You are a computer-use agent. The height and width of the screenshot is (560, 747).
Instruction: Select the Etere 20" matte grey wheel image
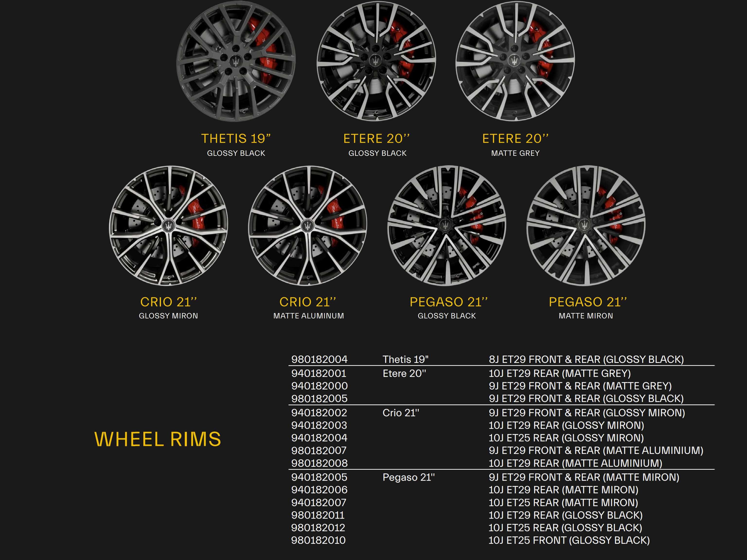point(515,61)
